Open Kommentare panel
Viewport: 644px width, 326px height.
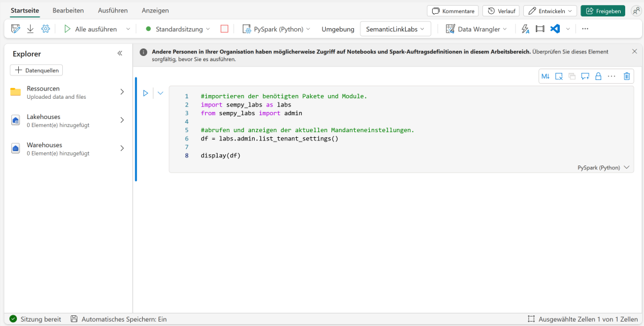[x=453, y=11]
